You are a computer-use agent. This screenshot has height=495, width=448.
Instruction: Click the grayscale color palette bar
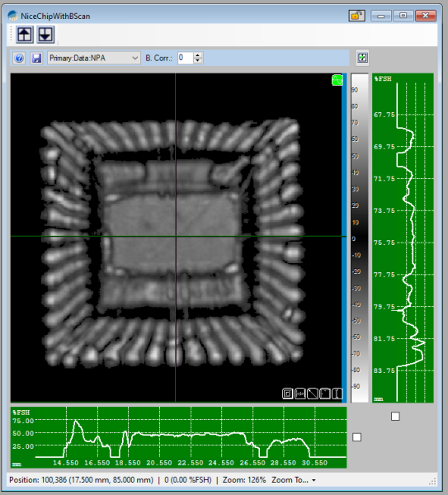click(359, 238)
